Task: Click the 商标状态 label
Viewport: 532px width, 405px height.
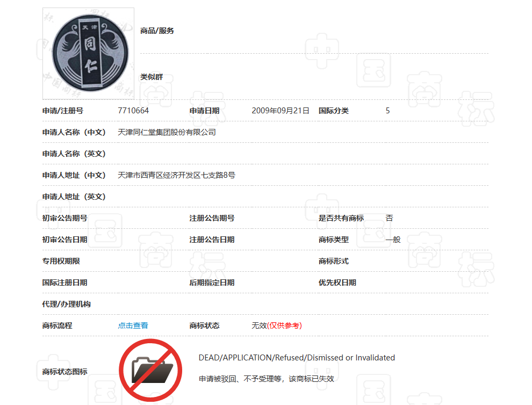Action: point(204,326)
